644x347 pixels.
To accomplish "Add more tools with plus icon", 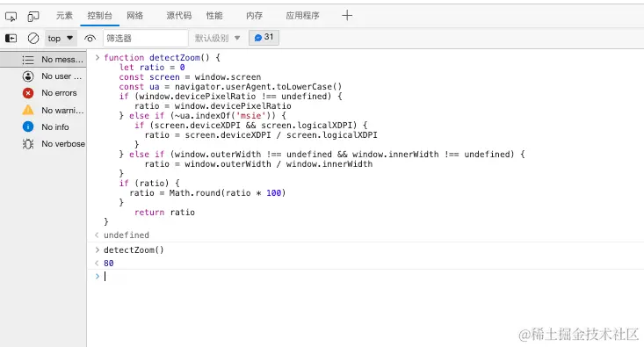I will [x=347, y=16].
